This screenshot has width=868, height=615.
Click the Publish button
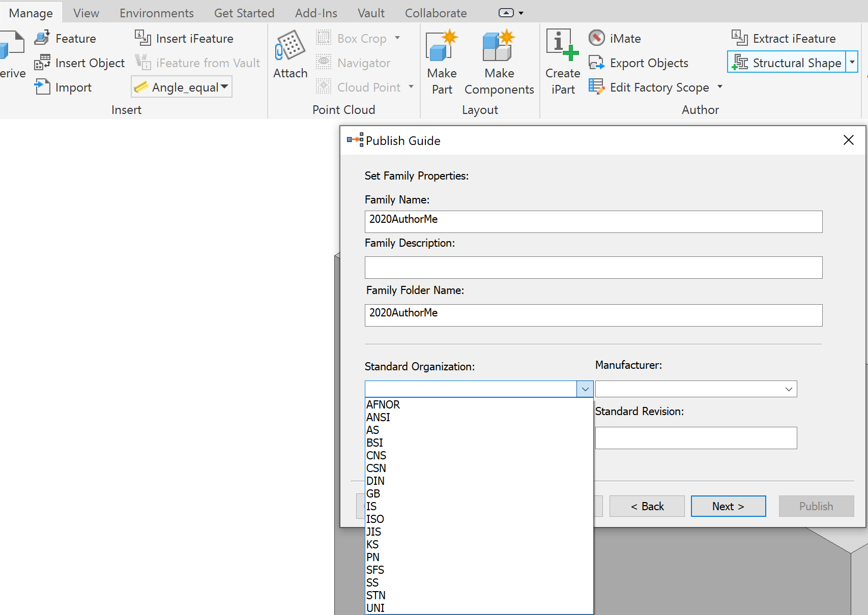point(816,506)
